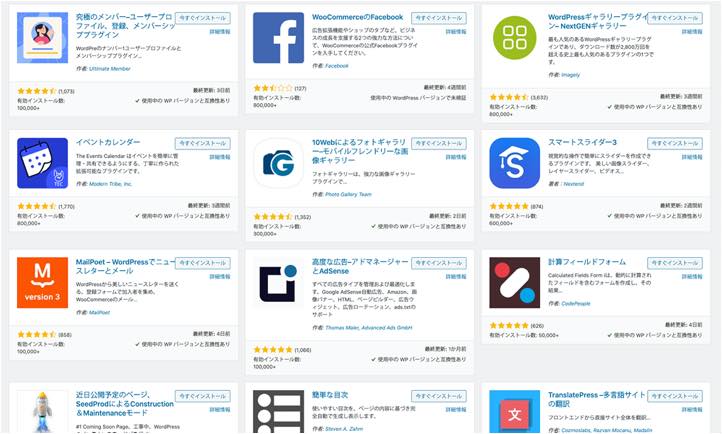Click the Ultimate Member plugin icon
The width and height of the screenshot is (722, 434).
pos(42,38)
